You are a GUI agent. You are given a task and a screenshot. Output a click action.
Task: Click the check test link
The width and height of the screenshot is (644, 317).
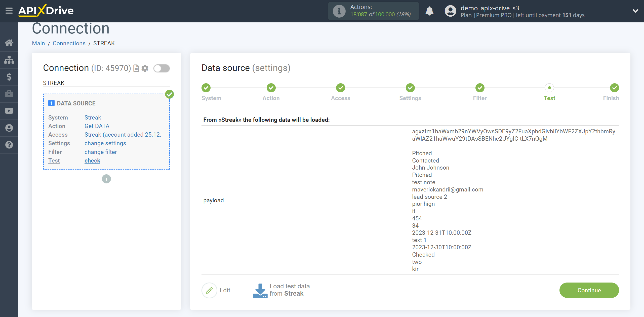click(92, 161)
